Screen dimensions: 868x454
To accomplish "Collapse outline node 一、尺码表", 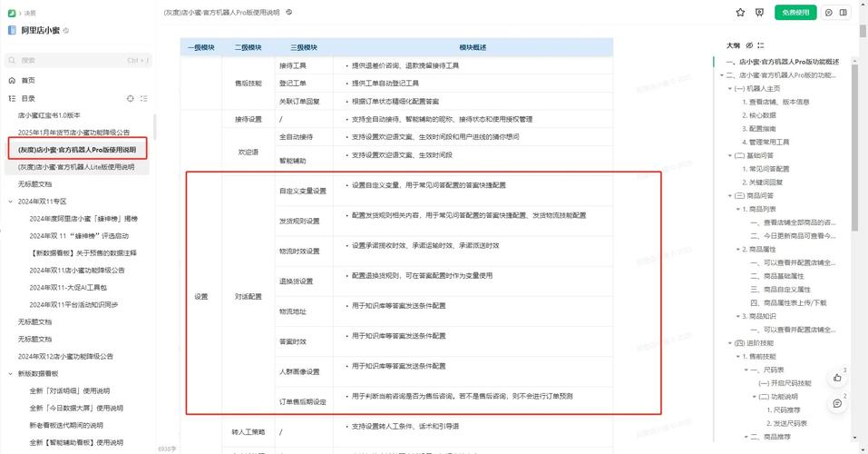I will [746, 370].
